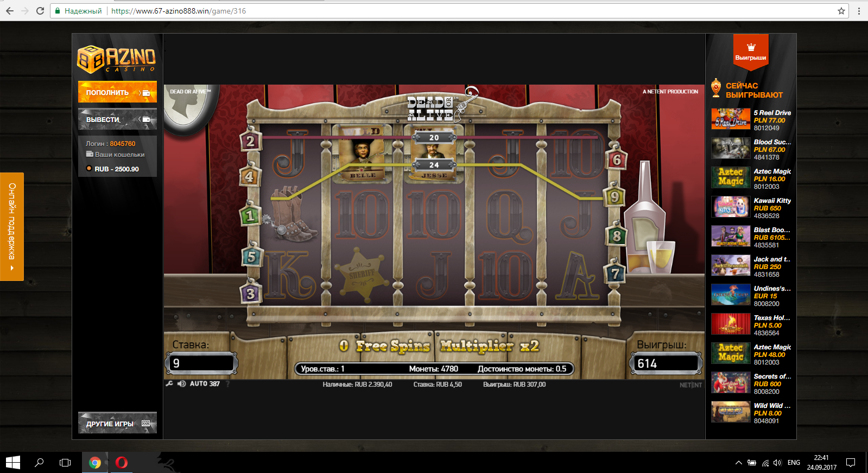Viewport: 868px width, 473px height.
Task: Open the Chrome three-dot menu
Action: 859,11
